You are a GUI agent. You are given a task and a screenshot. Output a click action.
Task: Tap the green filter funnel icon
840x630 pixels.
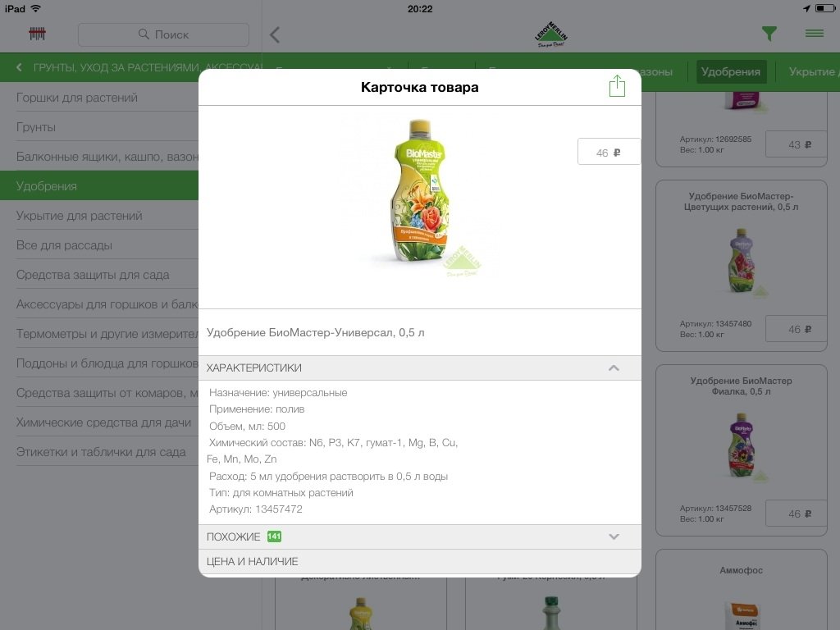769,34
